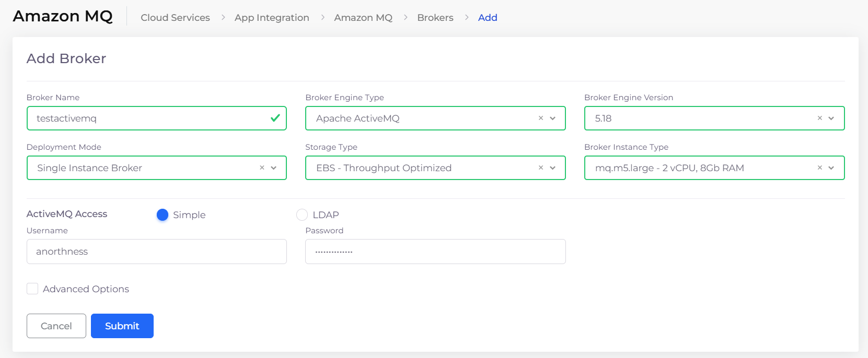The height and width of the screenshot is (358, 868).
Task: Navigate to App Integration breadcrumb
Action: [x=272, y=18]
